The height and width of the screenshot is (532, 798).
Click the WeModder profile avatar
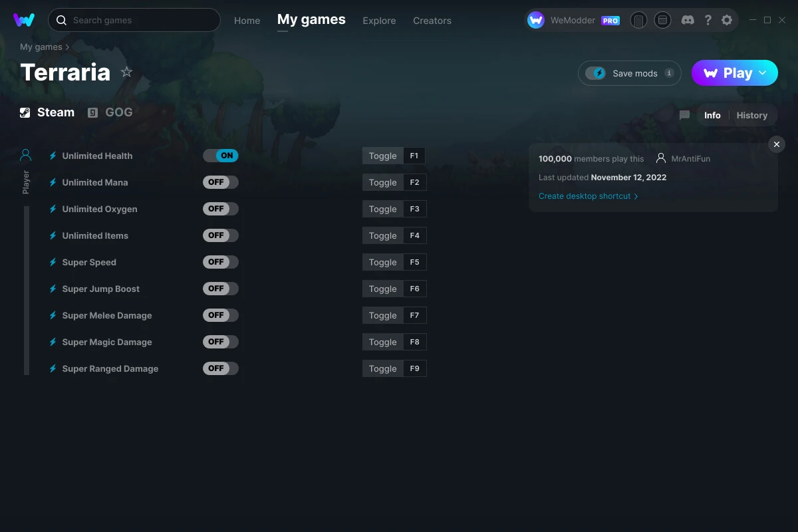pos(536,20)
